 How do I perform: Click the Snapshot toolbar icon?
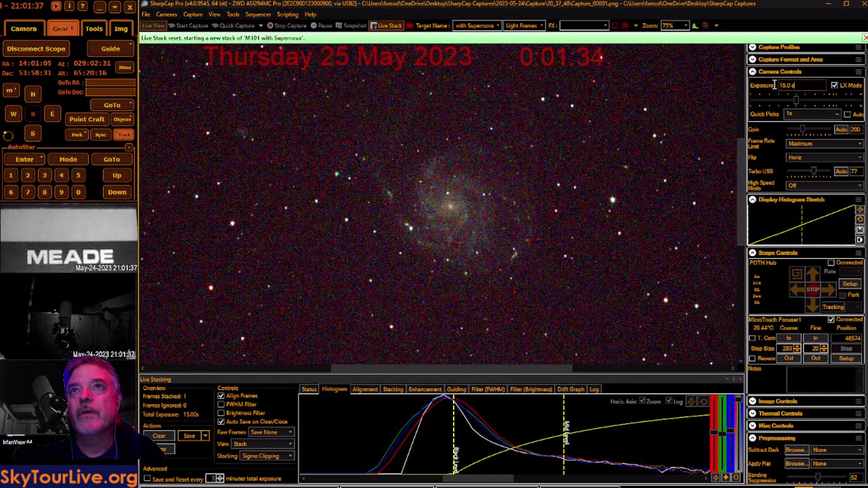pos(351,26)
